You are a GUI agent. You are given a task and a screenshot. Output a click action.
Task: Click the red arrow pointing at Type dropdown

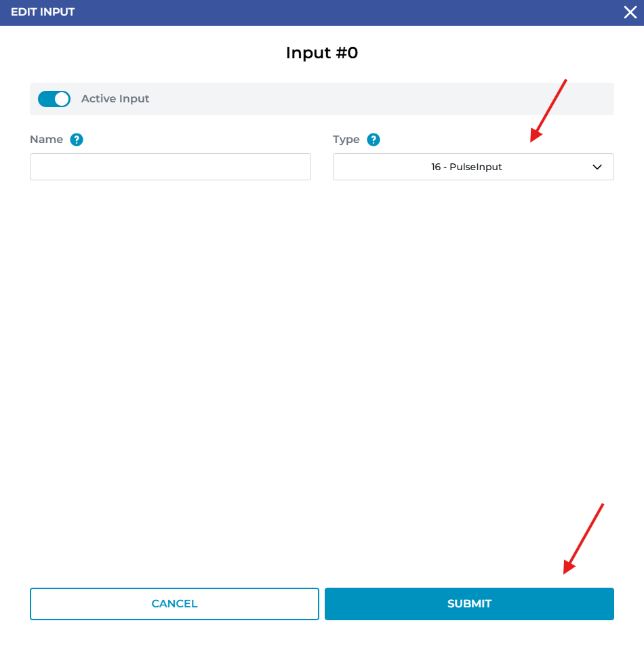tap(548, 111)
